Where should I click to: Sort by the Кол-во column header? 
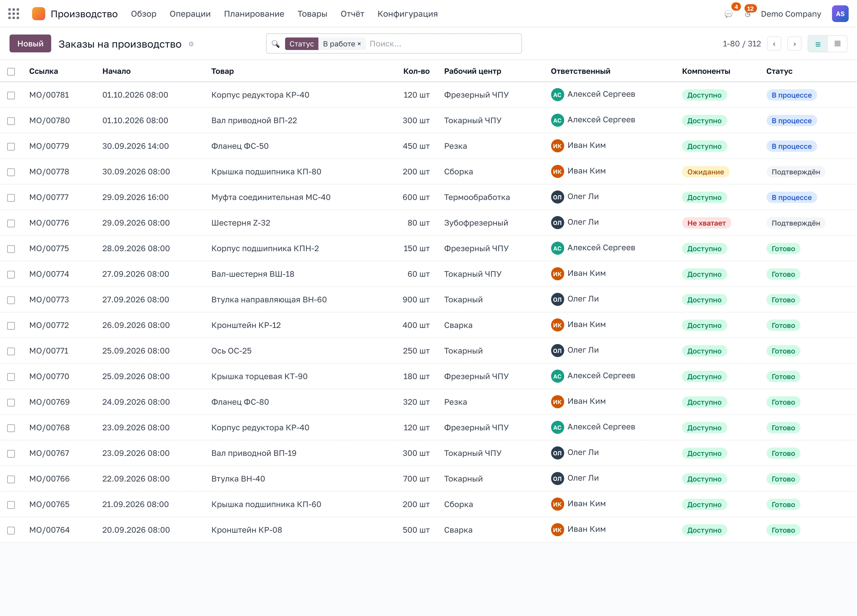pyautogui.click(x=416, y=71)
